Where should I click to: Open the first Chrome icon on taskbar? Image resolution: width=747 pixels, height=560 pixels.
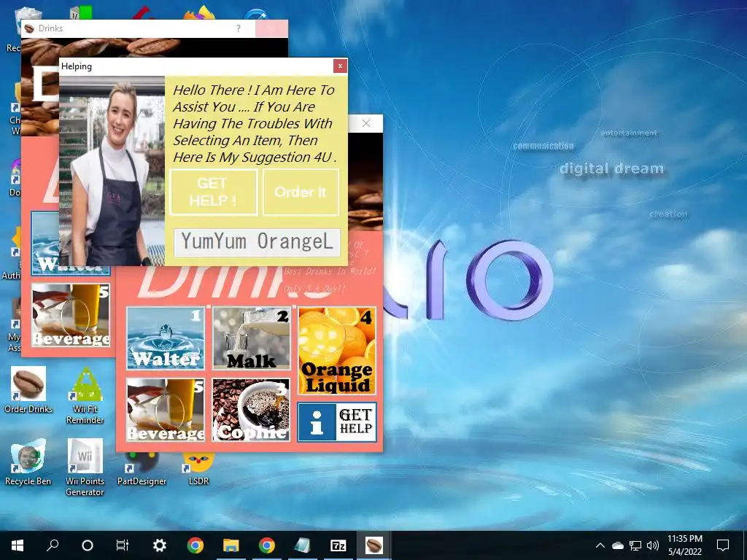(x=196, y=545)
